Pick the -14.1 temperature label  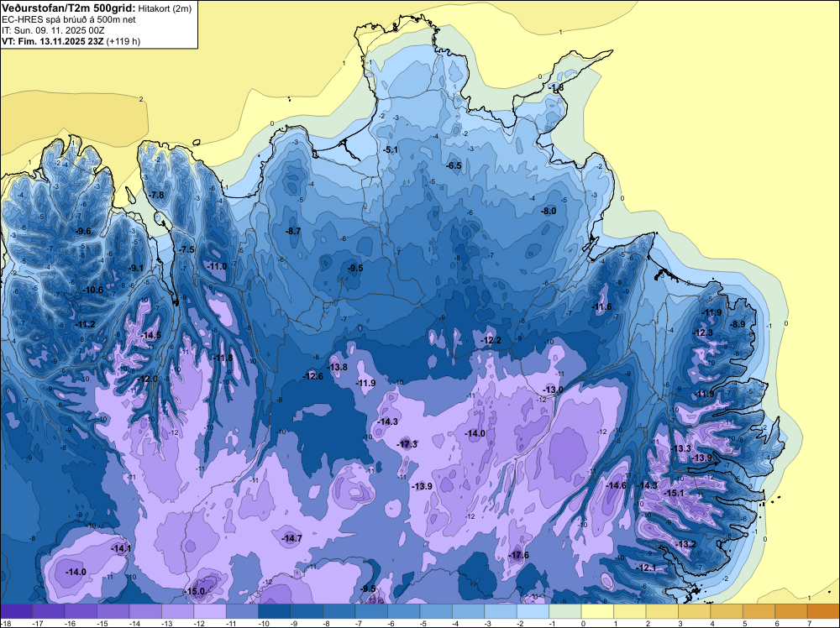pyautogui.click(x=120, y=548)
